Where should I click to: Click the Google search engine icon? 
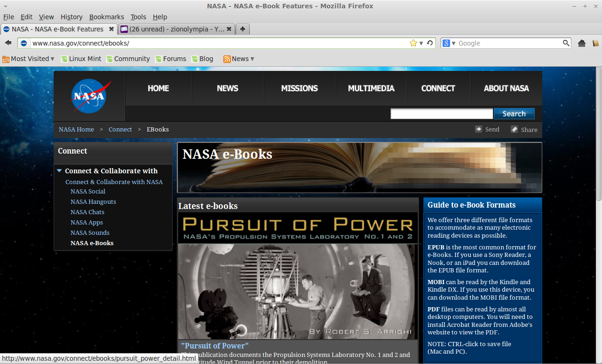(446, 43)
